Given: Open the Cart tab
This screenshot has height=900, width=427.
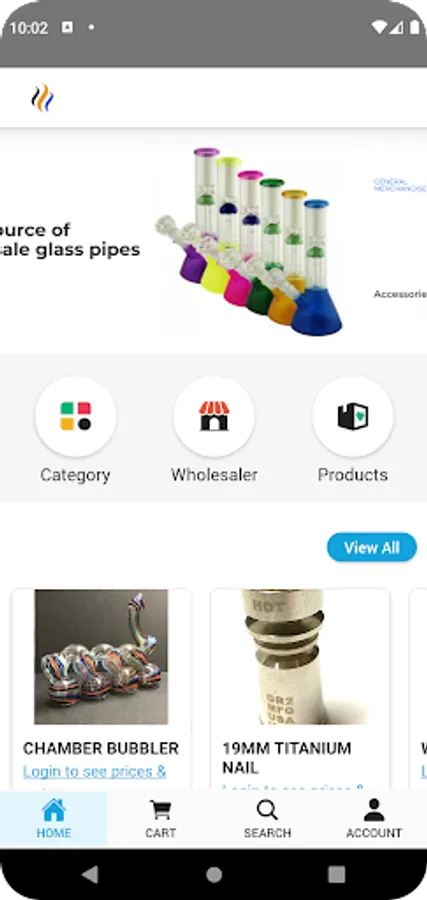Looking at the screenshot, I should pos(160,819).
